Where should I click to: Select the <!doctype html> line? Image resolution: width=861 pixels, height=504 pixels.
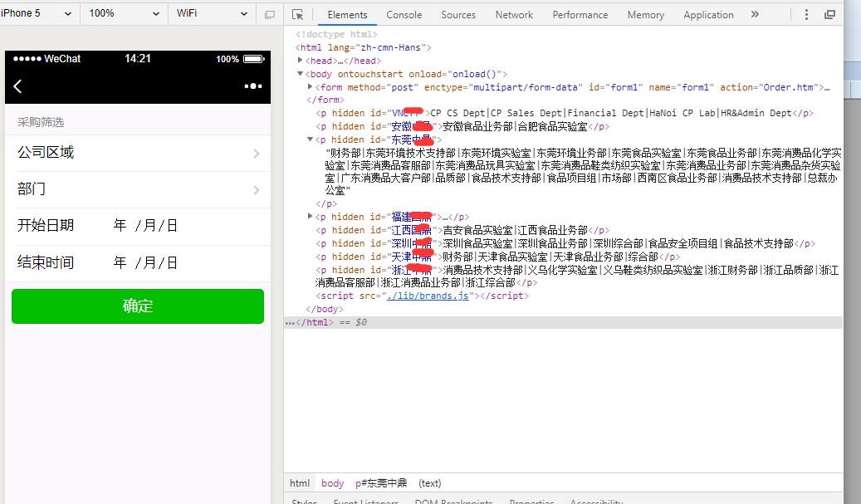click(336, 34)
